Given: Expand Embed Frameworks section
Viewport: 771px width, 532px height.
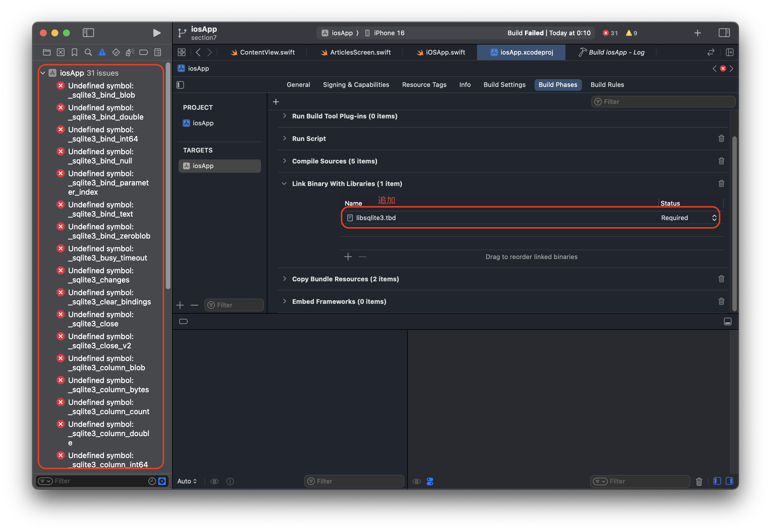Looking at the screenshot, I should 284,301.
